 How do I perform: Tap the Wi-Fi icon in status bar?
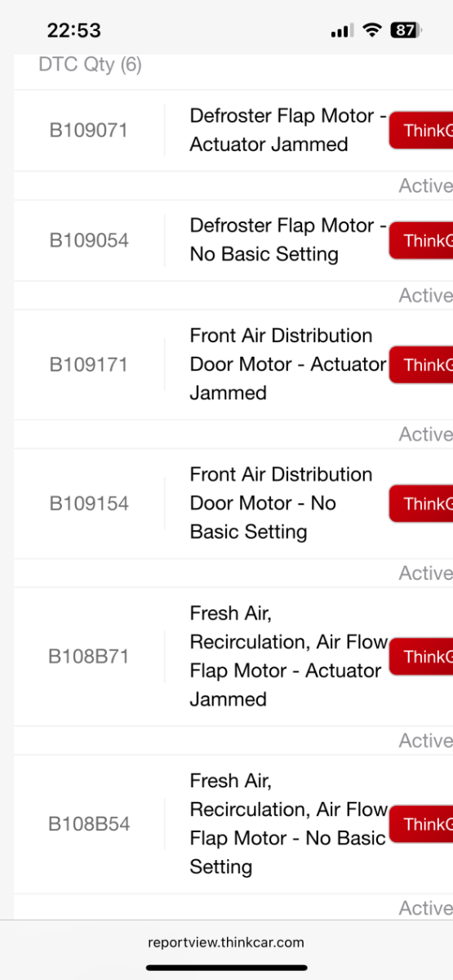(372, 30)
